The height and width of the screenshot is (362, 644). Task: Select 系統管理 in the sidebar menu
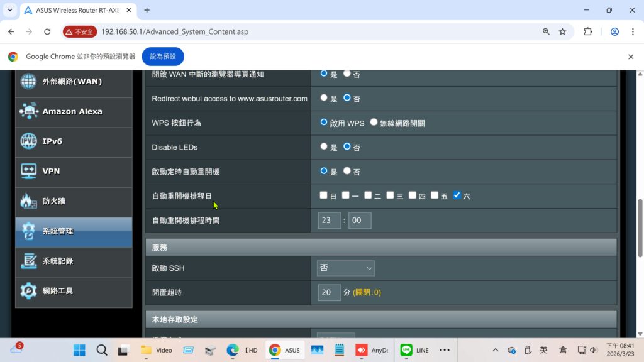[74, 231]
